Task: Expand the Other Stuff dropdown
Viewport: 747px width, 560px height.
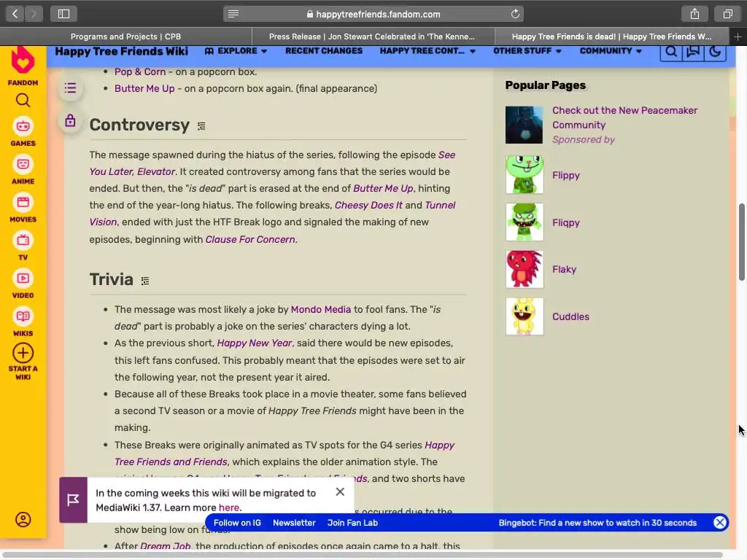Action: (x=527, y=51)
